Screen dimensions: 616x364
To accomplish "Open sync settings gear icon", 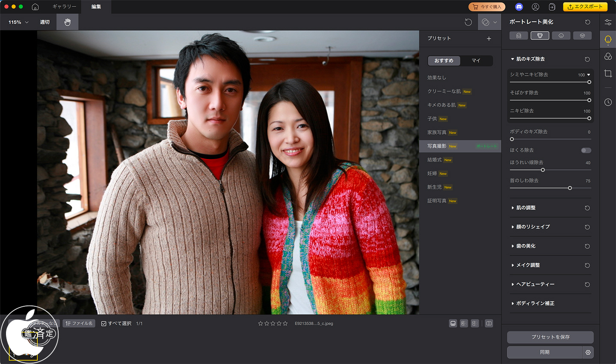I will (588, 352).
